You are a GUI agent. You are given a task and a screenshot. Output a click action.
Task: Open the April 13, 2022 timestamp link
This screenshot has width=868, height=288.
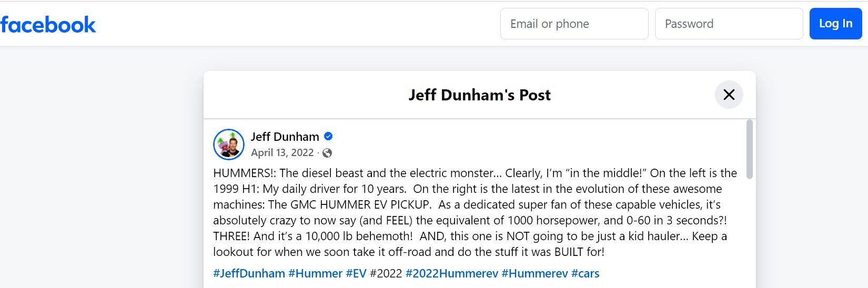click(282, 152)
